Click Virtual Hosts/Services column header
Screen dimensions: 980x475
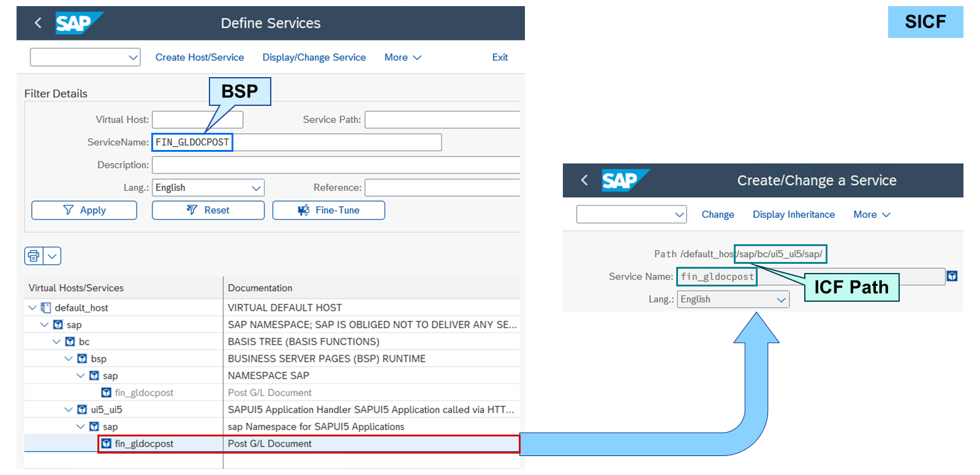click(76, 288)
